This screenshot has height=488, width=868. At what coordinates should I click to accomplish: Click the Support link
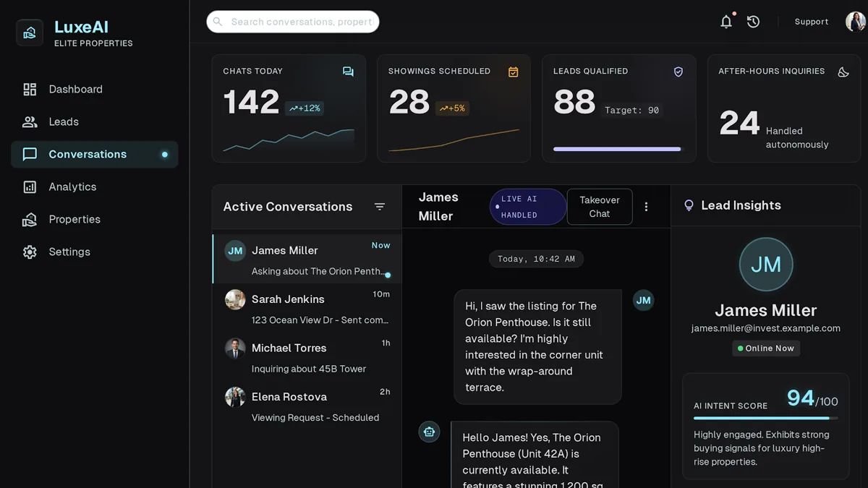[x=812, y=22]
